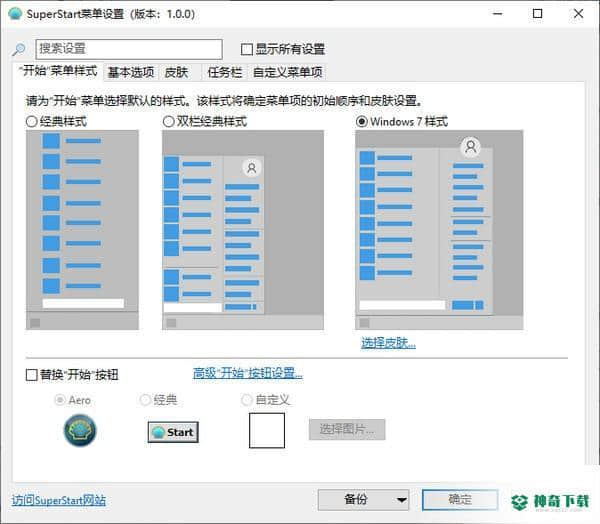Select the Windows 7 style preview image
Viewport: 600px width, 524px height.
(x=439, y=230)
